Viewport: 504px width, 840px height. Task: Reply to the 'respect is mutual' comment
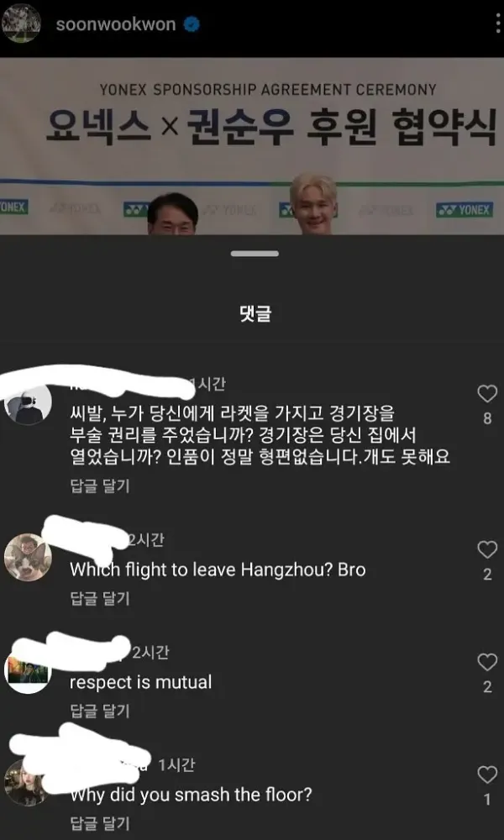(x=100, y=711)
